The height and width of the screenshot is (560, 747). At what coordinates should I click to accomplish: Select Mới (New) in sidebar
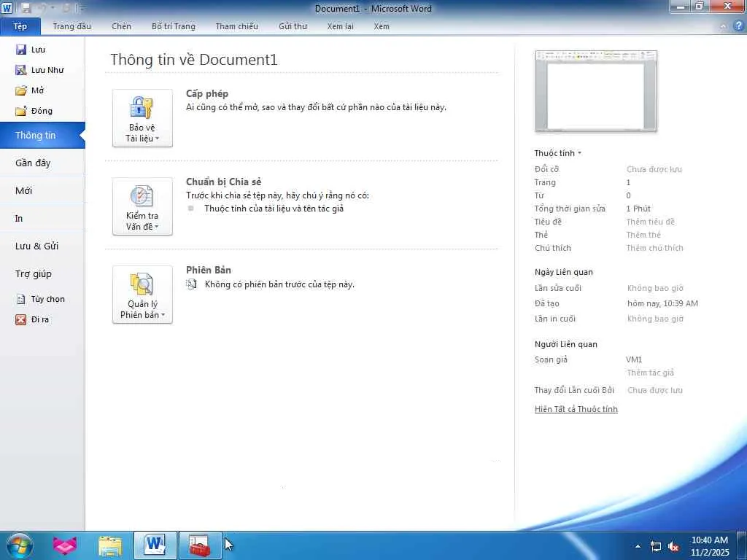point(42,190)
